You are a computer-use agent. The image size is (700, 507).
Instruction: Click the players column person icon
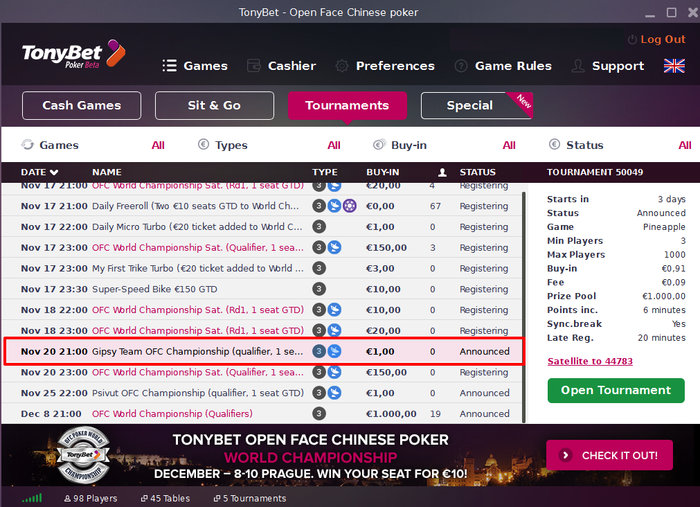pos(442,172)
